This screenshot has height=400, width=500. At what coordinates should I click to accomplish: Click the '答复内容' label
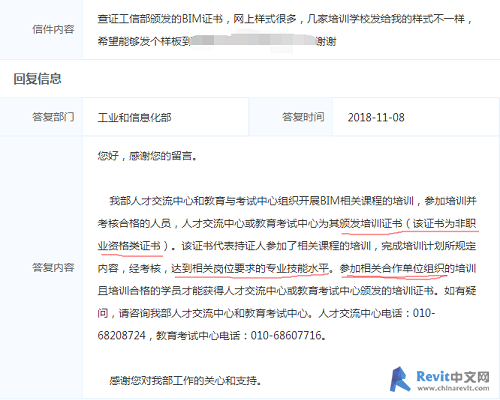click(x=53, y=267)
